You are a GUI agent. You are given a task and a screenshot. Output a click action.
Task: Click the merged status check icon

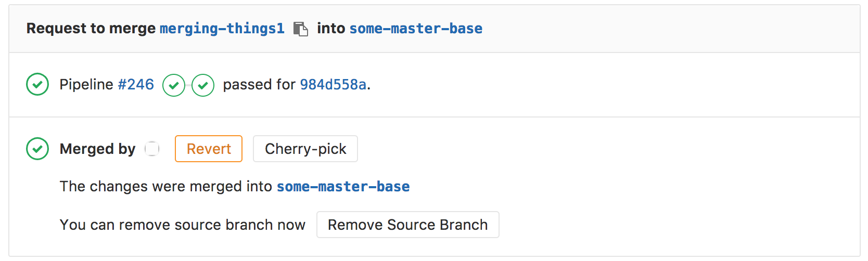(37, 149)
